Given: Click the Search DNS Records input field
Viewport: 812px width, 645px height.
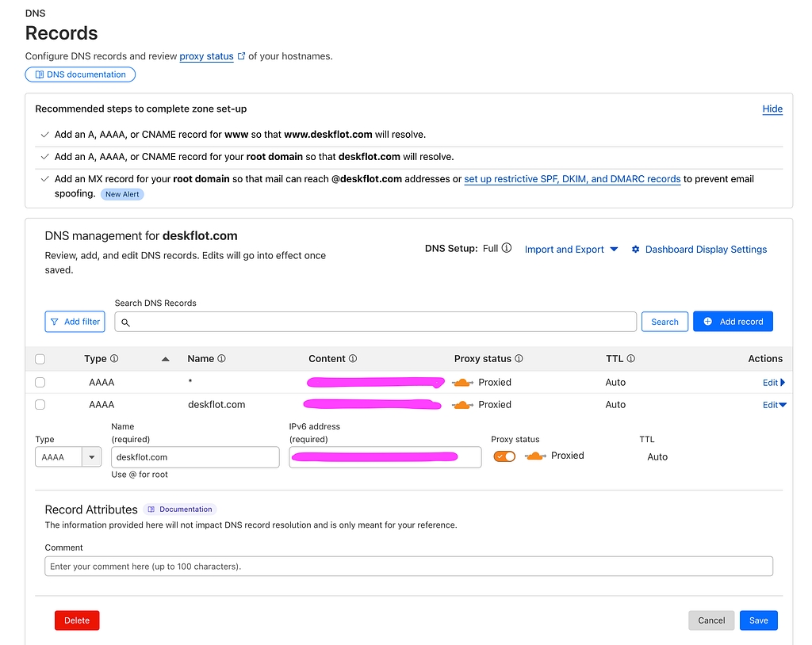Looking at the screenshot, I should pyautogui.click(x=375, y=322).
